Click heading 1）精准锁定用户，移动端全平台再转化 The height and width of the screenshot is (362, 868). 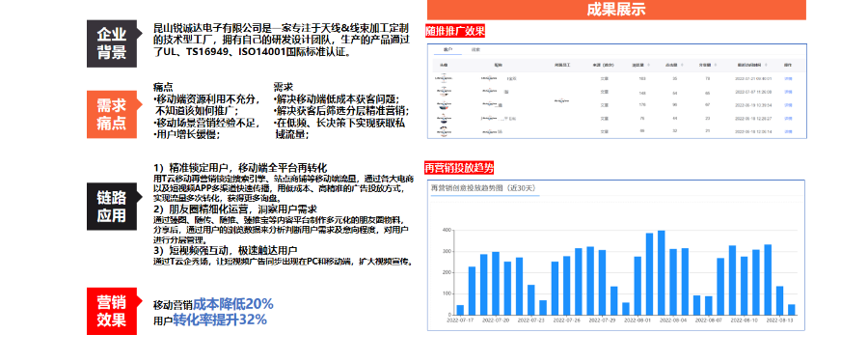pos(241,167)
